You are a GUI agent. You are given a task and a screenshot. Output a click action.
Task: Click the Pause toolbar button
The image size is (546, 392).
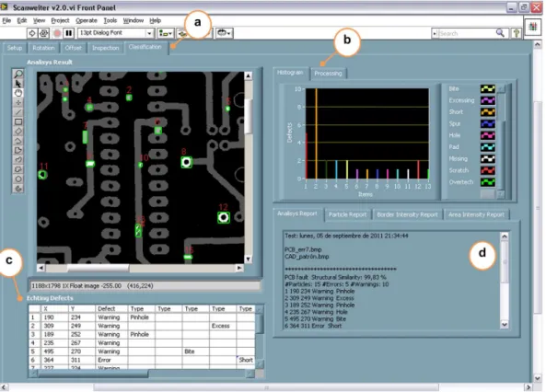pos(69,33)
